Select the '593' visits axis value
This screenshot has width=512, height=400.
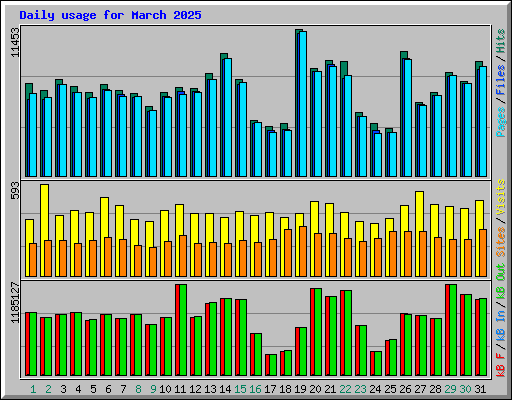pos(15,190)
